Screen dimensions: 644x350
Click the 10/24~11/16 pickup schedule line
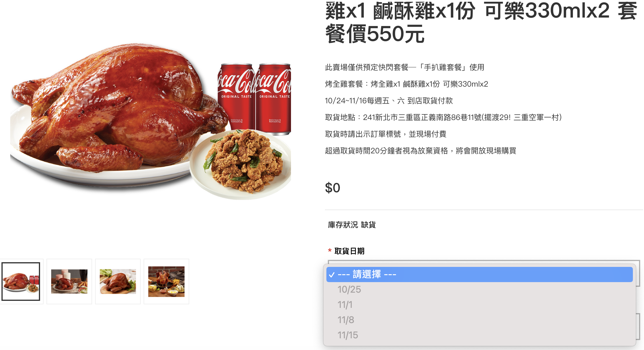(x=389, y=101)
